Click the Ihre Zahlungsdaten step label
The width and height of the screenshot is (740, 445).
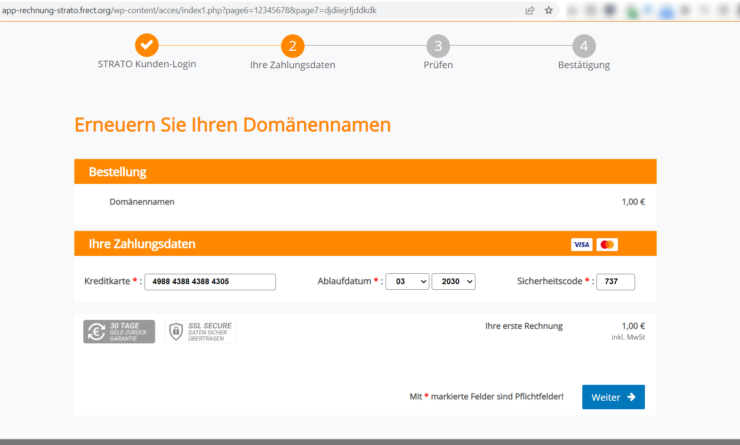coord(293,65)
